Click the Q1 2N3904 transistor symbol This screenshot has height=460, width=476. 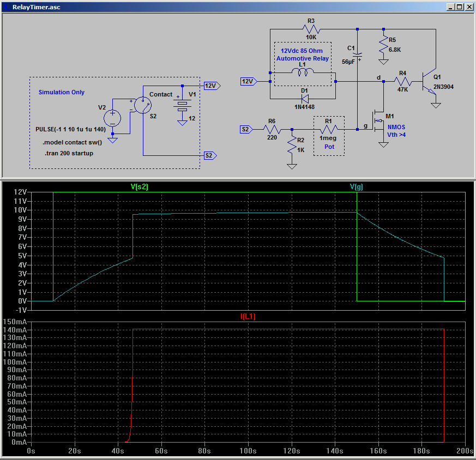[x=429, y=82]
